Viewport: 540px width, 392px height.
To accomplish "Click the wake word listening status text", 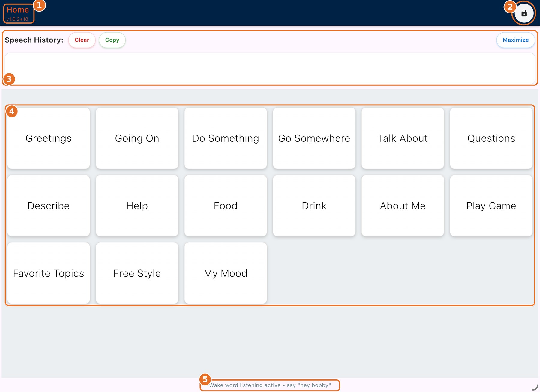I will (x=270, y=385).
